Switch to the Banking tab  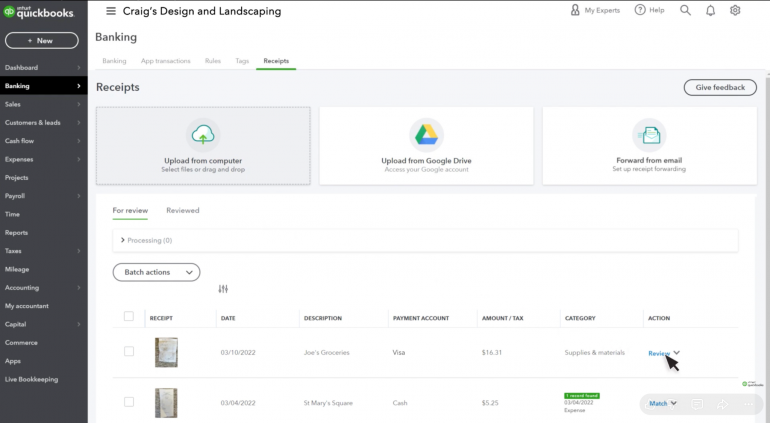[114, 61]
